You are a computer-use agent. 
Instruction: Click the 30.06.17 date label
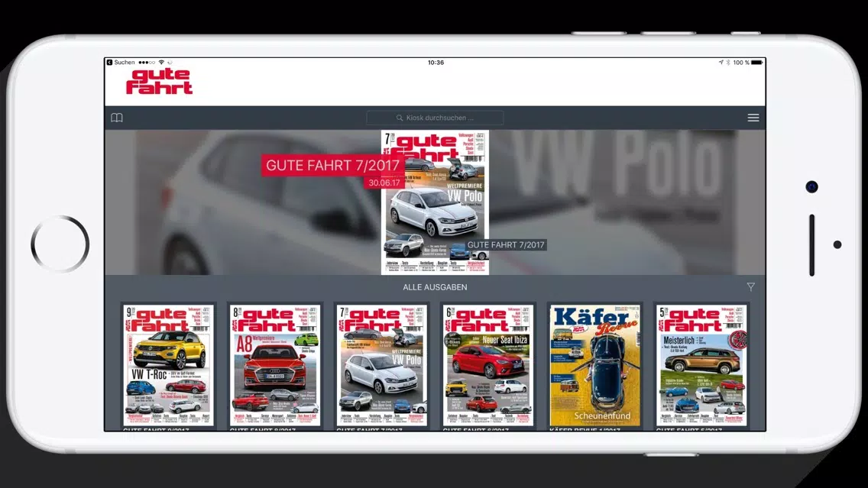point(384,183)
